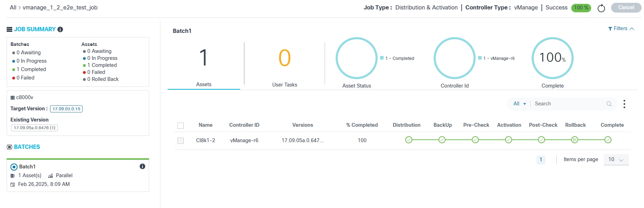Collapse the Filters panel

pos(621,29)
